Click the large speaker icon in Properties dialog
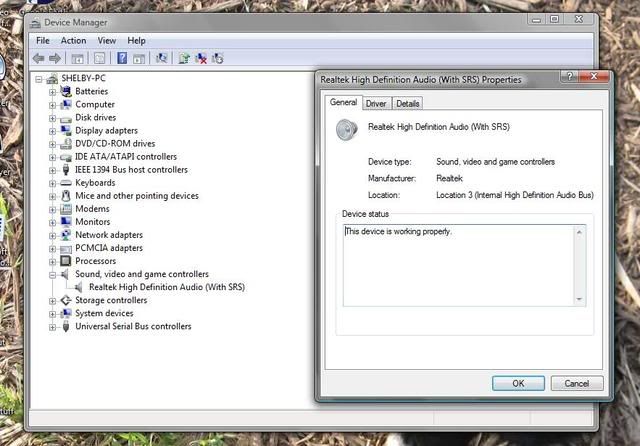This screenshot has width=640, height=446. [347, 130]
